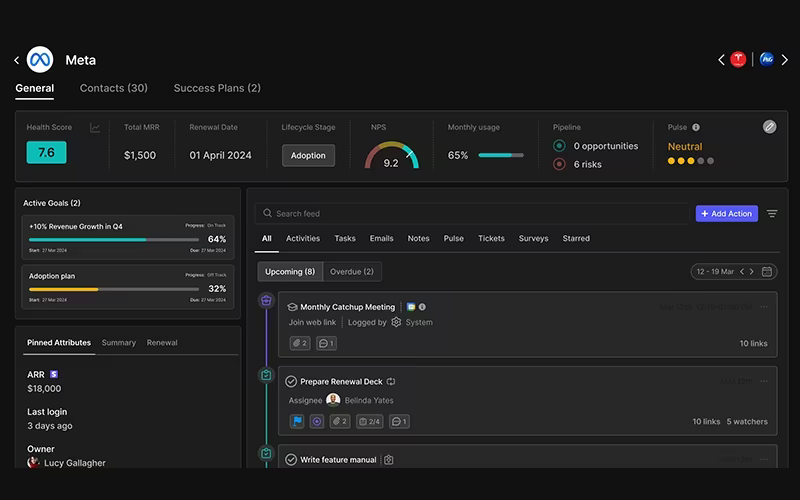The width and height of the screenshot is (800, 500).
Task: Go back using the arrow beside Meta logo
Action: (16, 60)
